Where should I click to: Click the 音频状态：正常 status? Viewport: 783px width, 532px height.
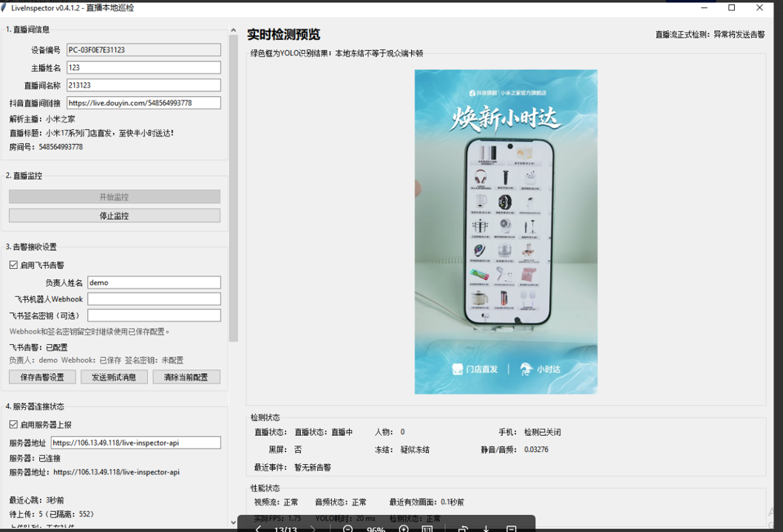click(x=341, y=502)
